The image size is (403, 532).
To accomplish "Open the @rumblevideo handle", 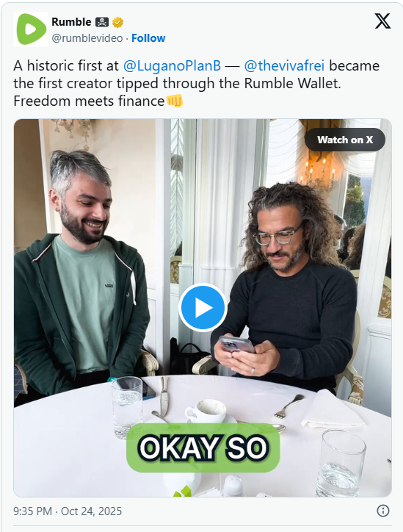I will tap(87, 38).
